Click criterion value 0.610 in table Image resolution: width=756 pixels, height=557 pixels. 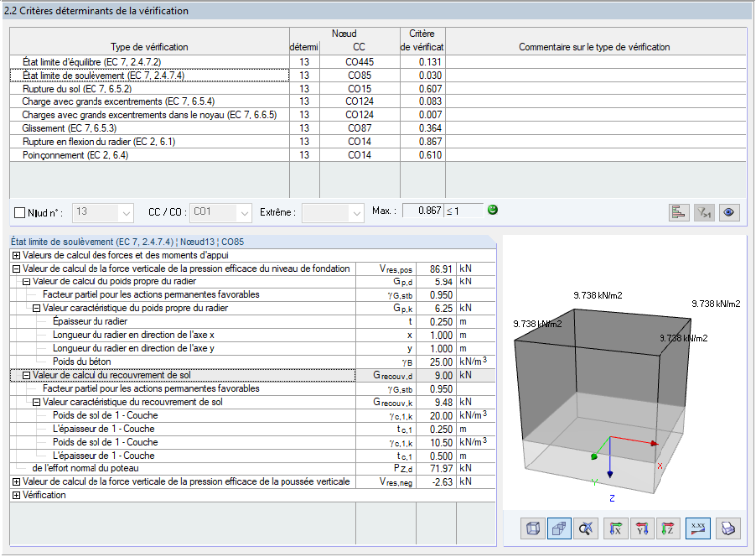coord(423,155)
